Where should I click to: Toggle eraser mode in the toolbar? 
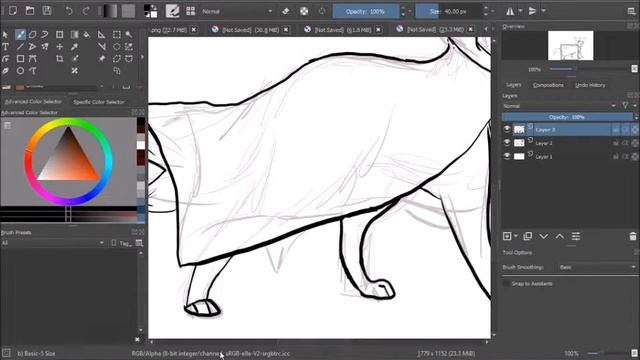tap(286, 11)
